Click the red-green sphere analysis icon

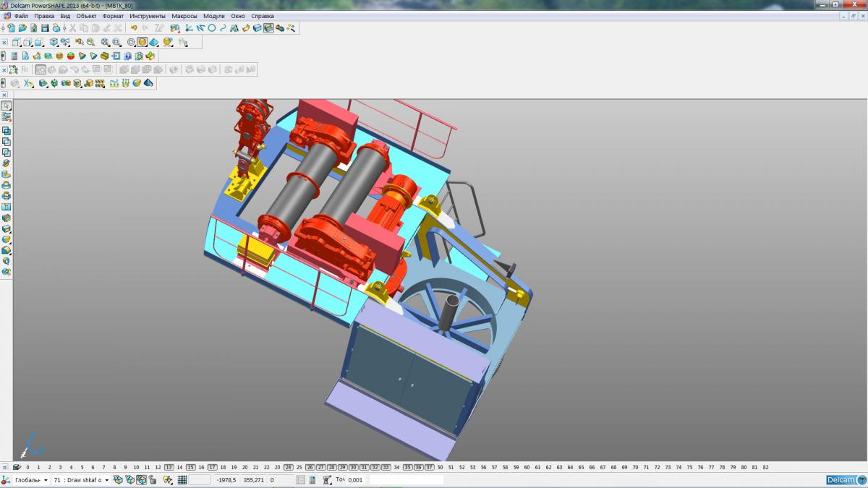71,56
